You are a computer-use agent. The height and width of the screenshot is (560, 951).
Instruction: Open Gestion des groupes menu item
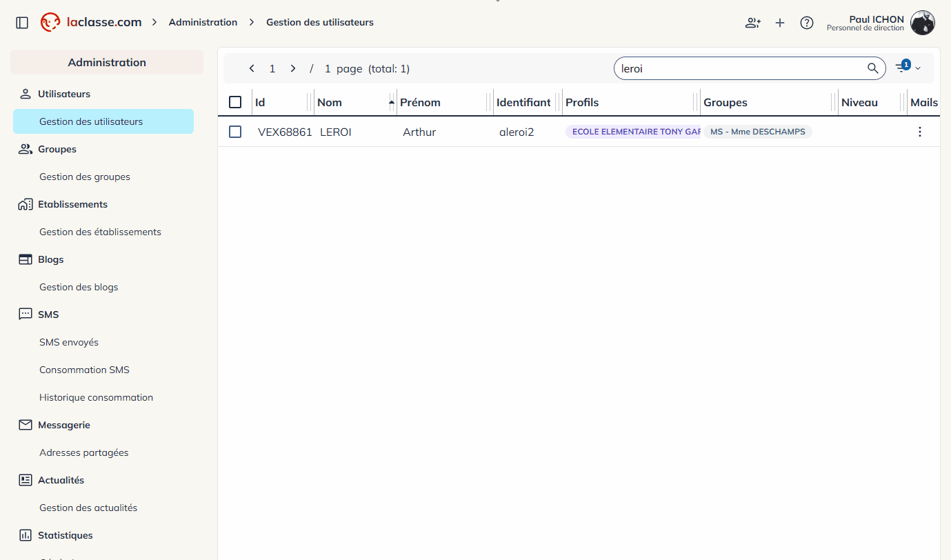[x=85, y=177]
